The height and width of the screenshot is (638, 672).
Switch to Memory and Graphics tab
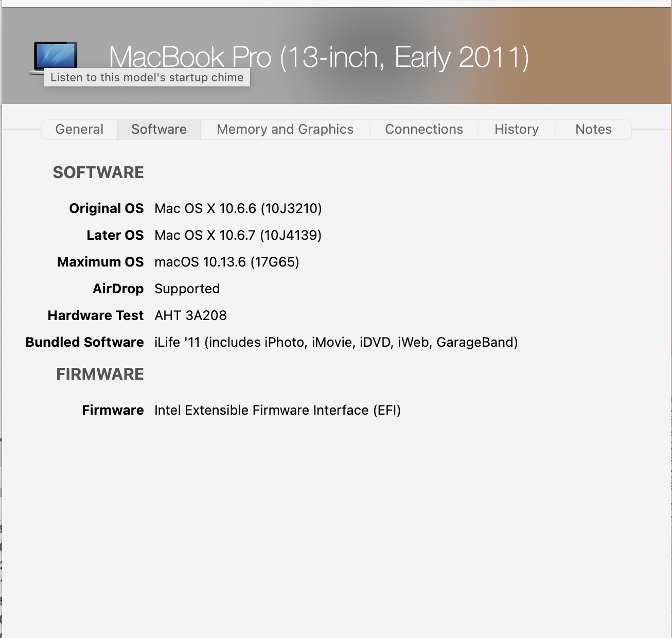coord(285,129)
